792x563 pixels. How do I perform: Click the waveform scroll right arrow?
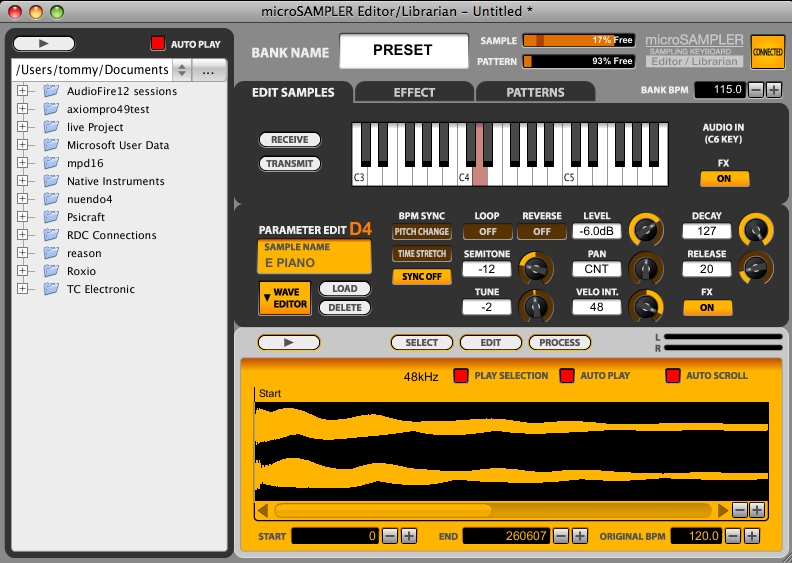[723, 510]
